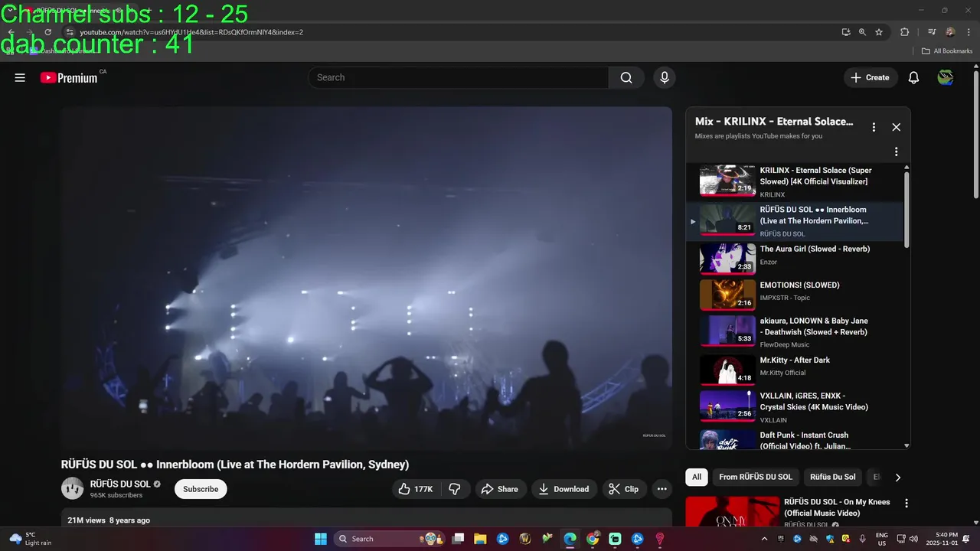Open the ENG US language indicator
The image size is (980, 551).
click(x=881, y=539)
